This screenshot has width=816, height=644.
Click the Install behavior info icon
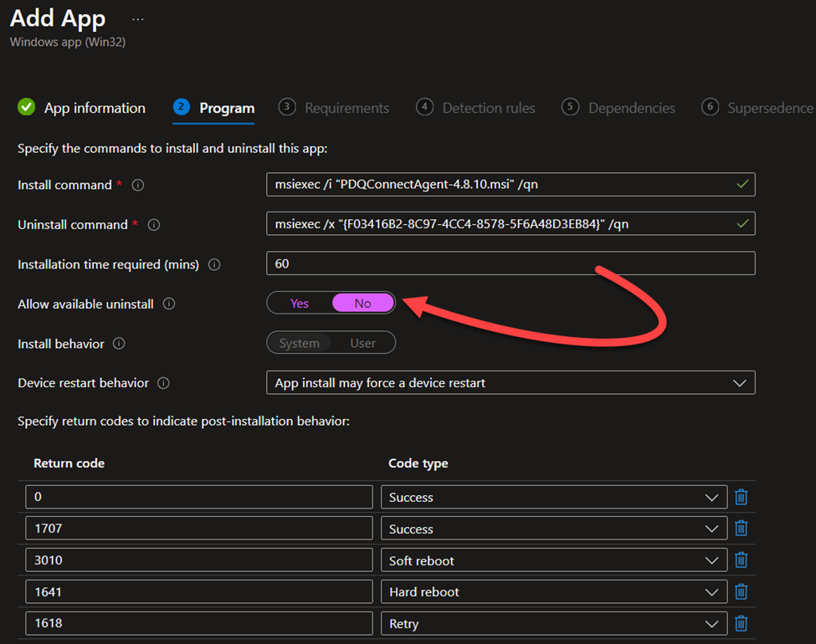pos(119,344)
